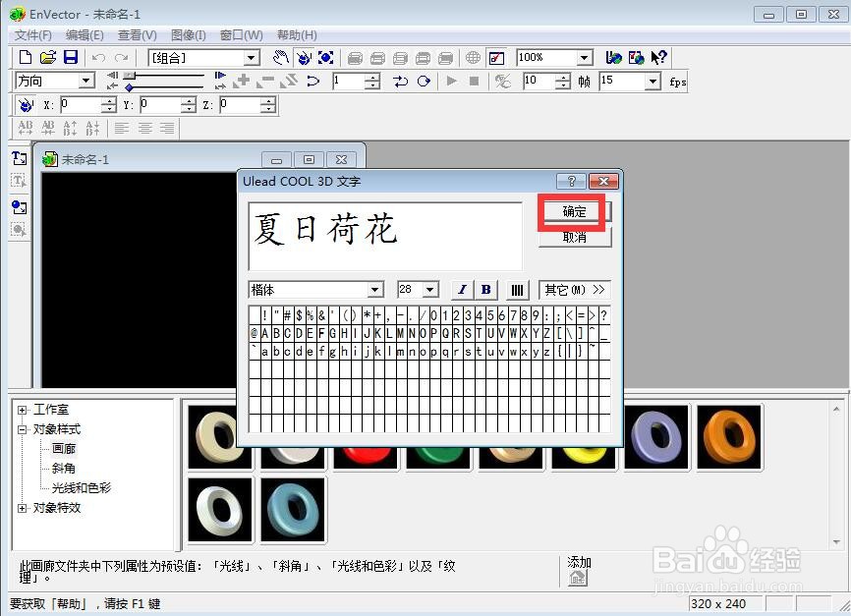Click the 其它(M) >> button
Image resolution: width=851 pixels, height=616 pixels.
point(575,290)
